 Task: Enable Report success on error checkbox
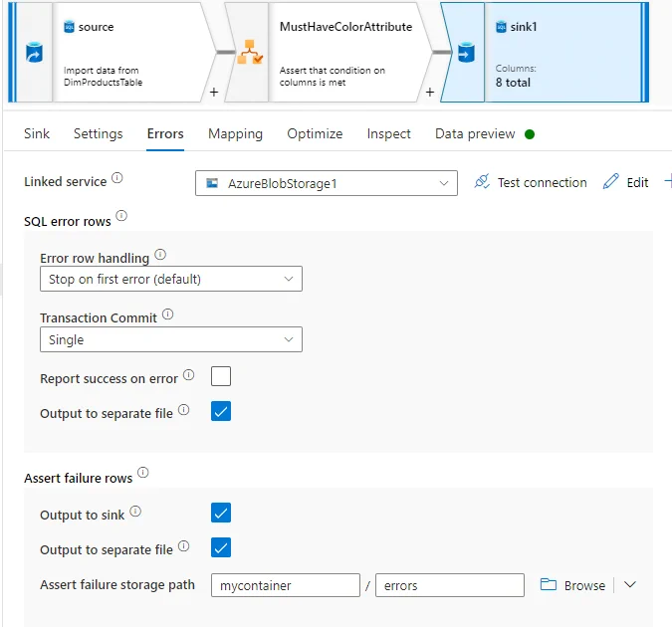pyautogui.click(x=221, y=376)
